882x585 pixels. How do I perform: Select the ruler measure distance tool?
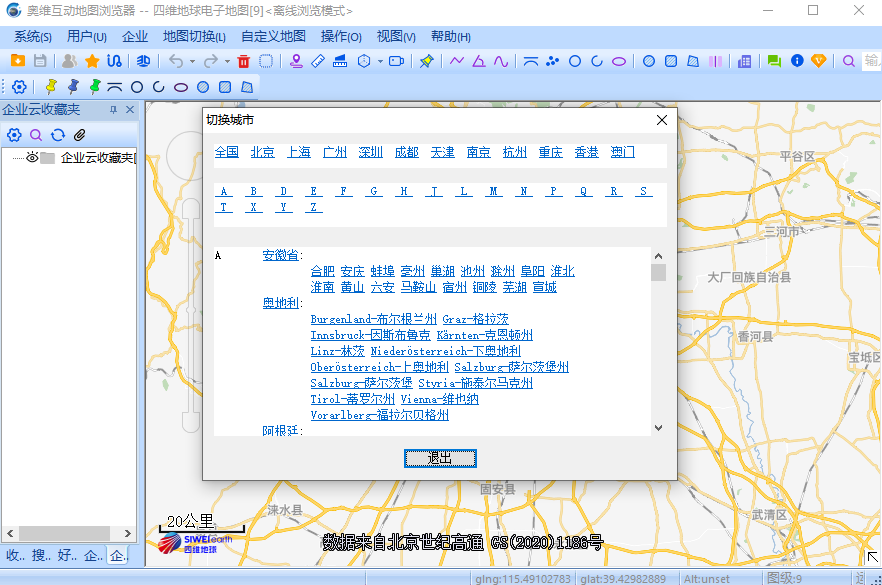[318, 61]
